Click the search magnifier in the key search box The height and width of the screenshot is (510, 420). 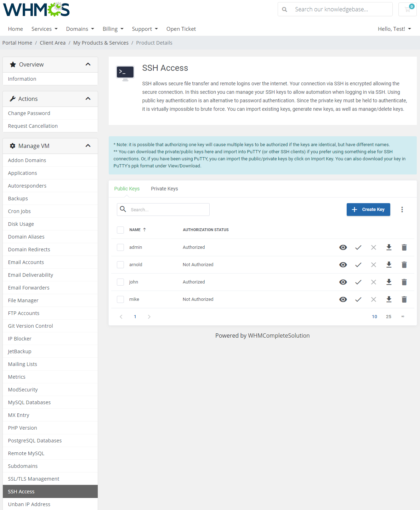pos(123,209)
